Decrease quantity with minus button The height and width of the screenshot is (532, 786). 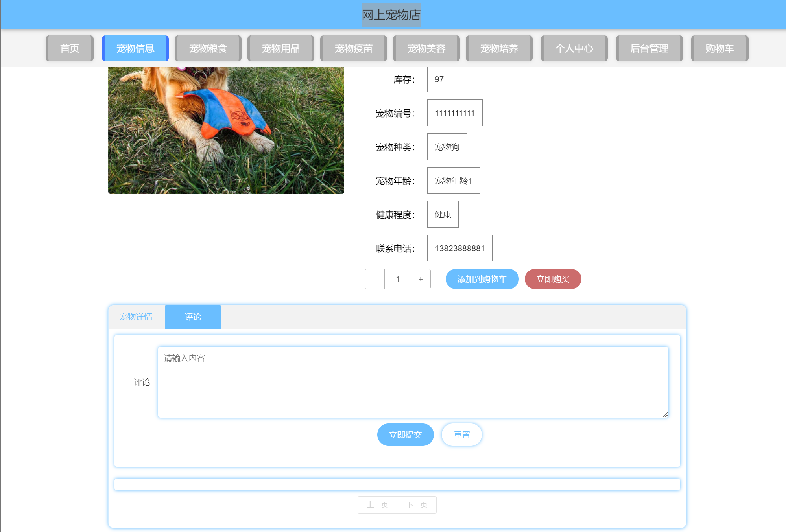click(x=375, y=279)
